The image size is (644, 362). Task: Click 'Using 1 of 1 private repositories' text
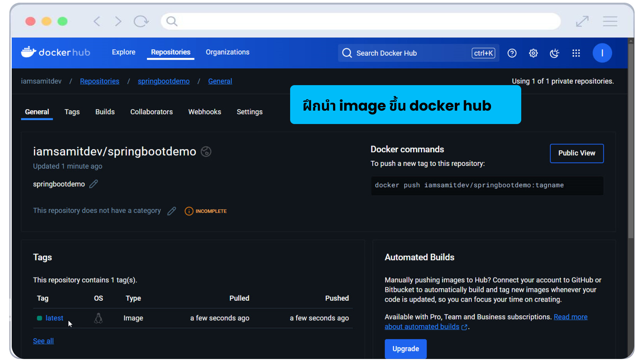(x=563, y=81)
